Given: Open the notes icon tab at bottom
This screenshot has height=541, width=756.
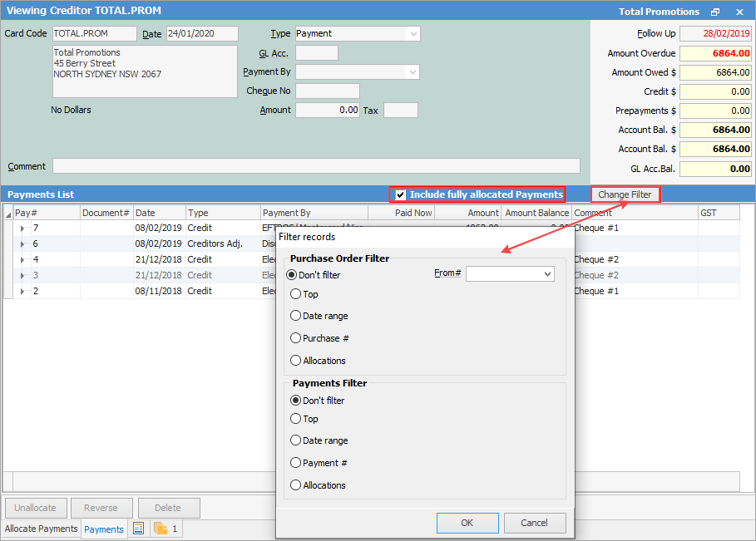Looking at the screenshot, I should [x=139, y=529].
